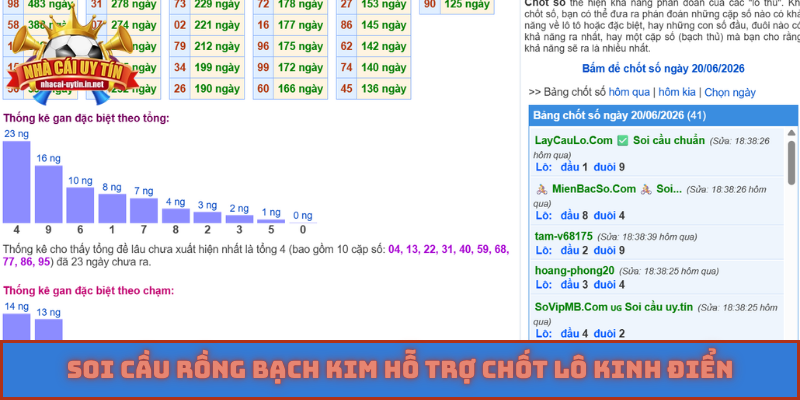Click the 23 ng bar for tổng 4

pyautogui.click(x=16, y=182)
